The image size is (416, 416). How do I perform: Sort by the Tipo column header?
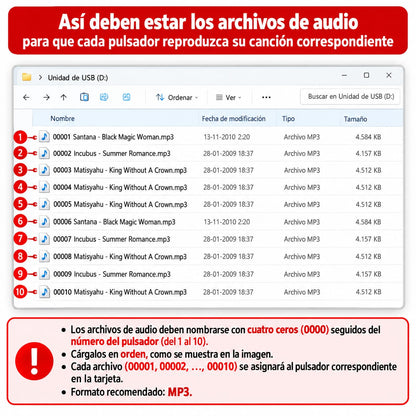coord(288,118)
